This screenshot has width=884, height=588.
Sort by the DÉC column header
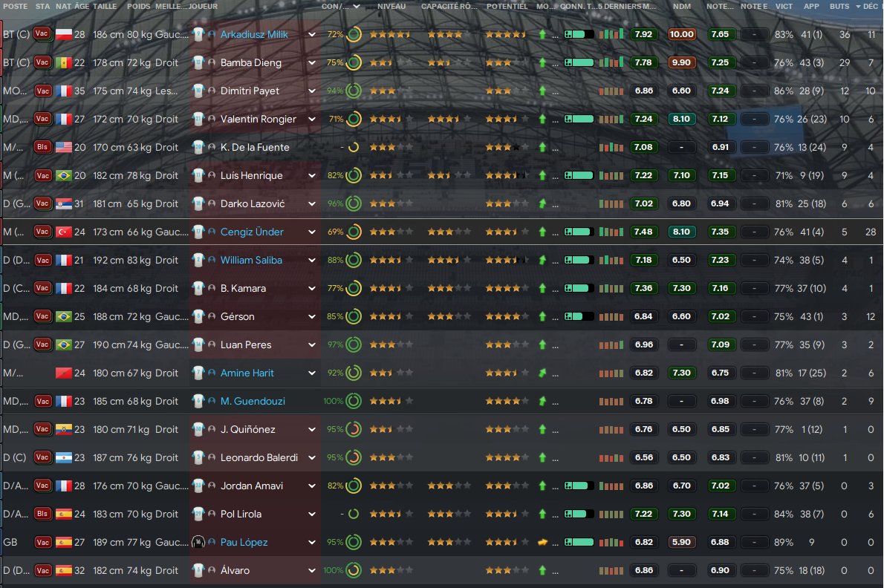click(x=870, y=6)
